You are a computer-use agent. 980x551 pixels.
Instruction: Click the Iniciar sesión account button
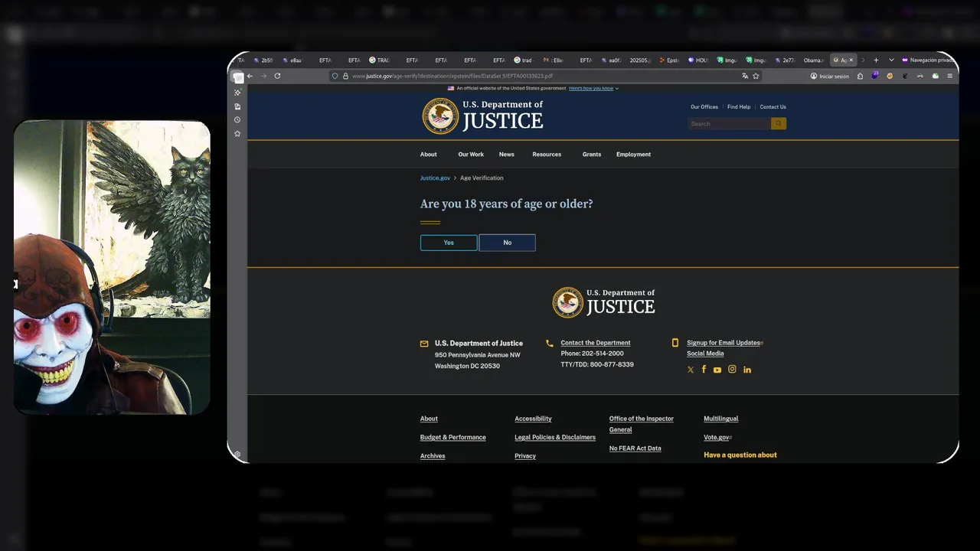830,76
